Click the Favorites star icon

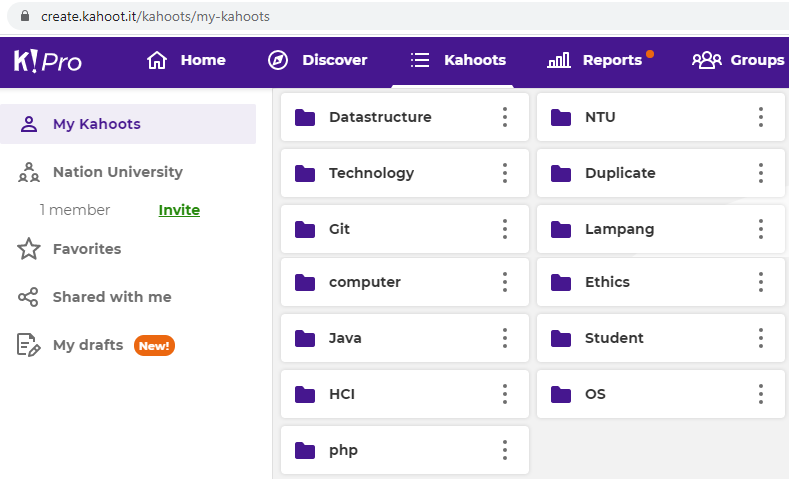[29, 249]
